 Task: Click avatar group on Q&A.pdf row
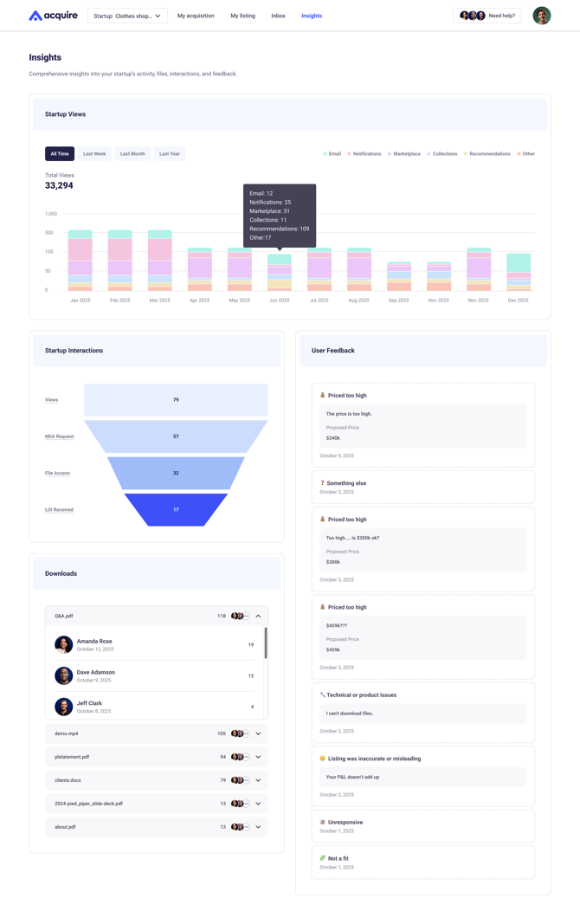[x=240, y=616]
